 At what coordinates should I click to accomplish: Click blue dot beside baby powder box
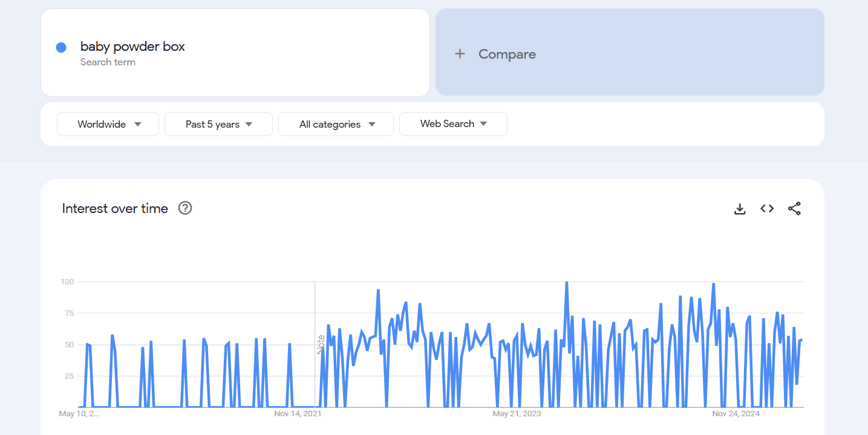(x=61, y=48)
